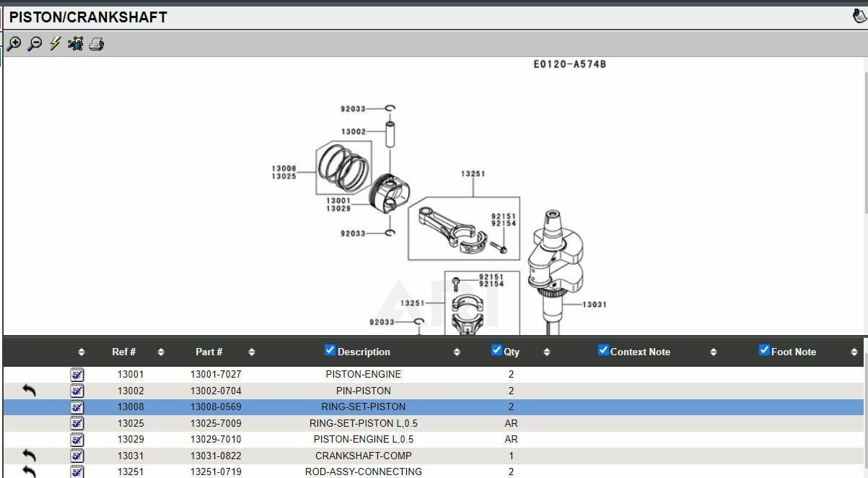
Task: Click the zoom out magnifier icon
Action: point(33,43)
